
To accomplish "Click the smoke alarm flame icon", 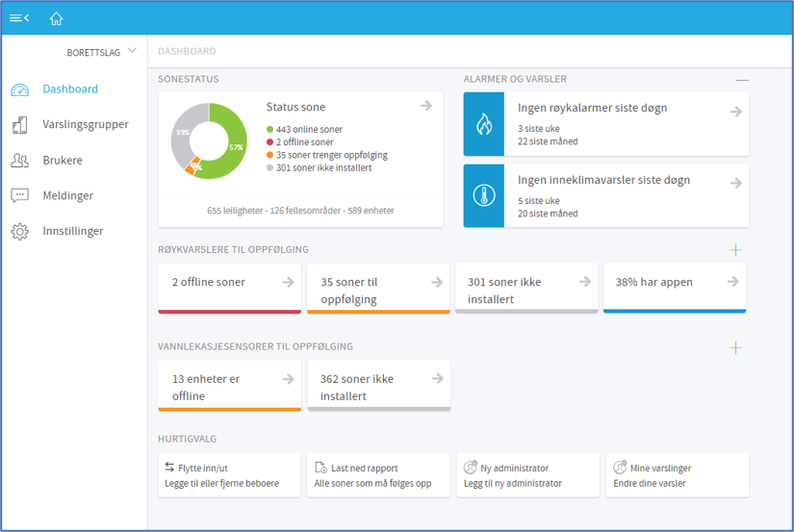I will (483, 124).
